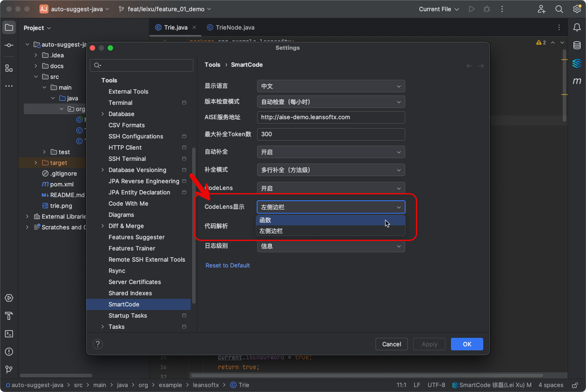This screenshot has width=586, height=392.
Task: Open the Current File run configuration dropdown
Action: pos(439,9)
